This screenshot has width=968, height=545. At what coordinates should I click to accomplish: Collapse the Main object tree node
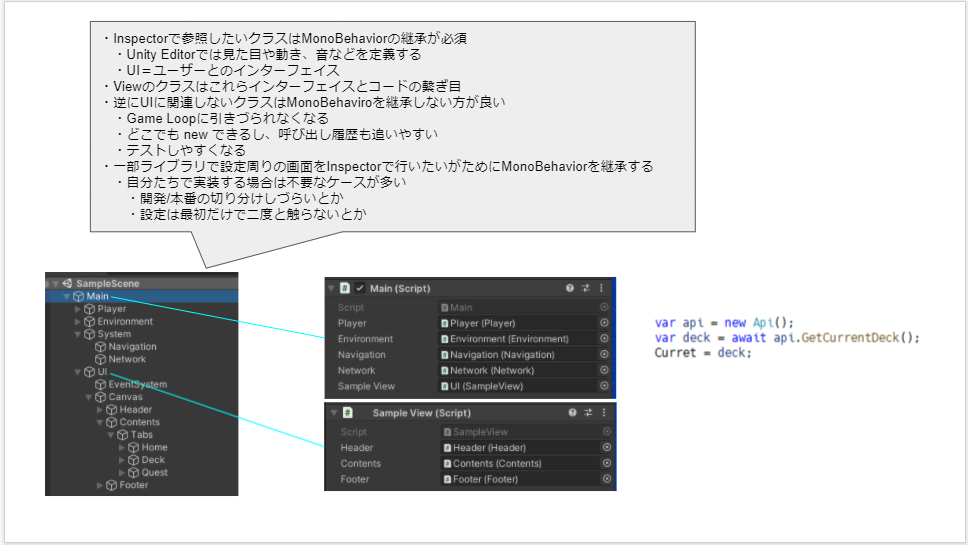coord(67,296)
